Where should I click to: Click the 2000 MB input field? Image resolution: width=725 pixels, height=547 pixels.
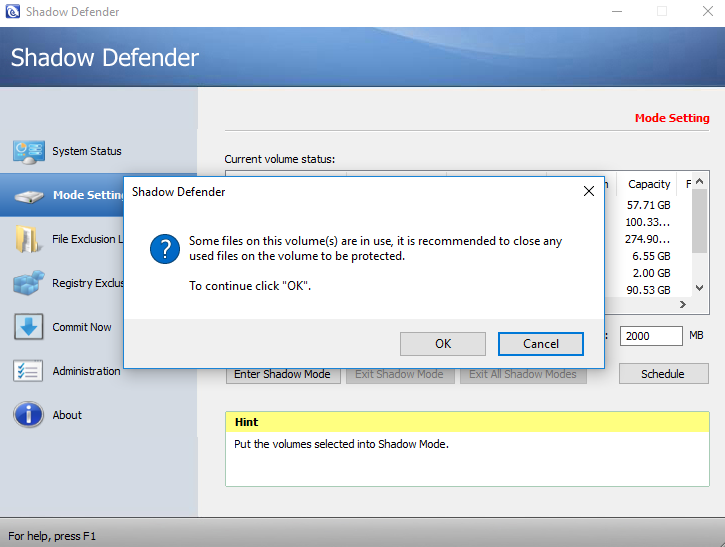[651, 336]
